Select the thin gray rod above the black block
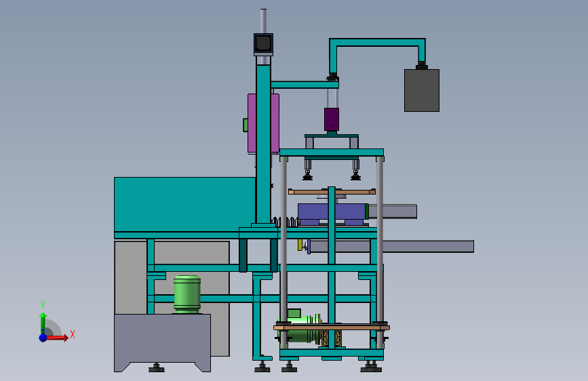Screen dimensions: 588x381 pyautogui.click(x=263, y=21)
